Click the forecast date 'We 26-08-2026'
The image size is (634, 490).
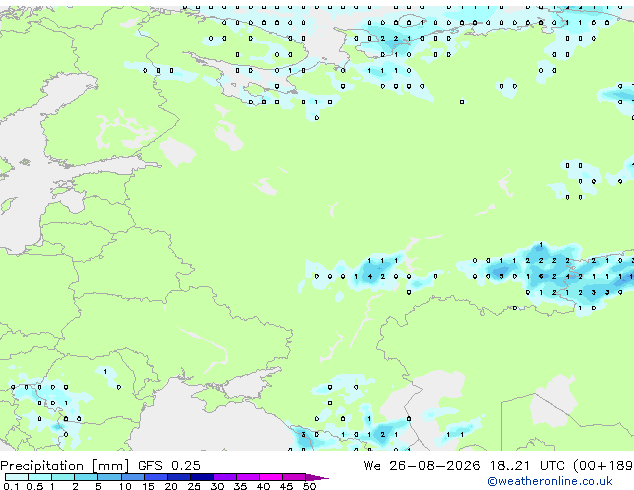[x=422, y=465]
